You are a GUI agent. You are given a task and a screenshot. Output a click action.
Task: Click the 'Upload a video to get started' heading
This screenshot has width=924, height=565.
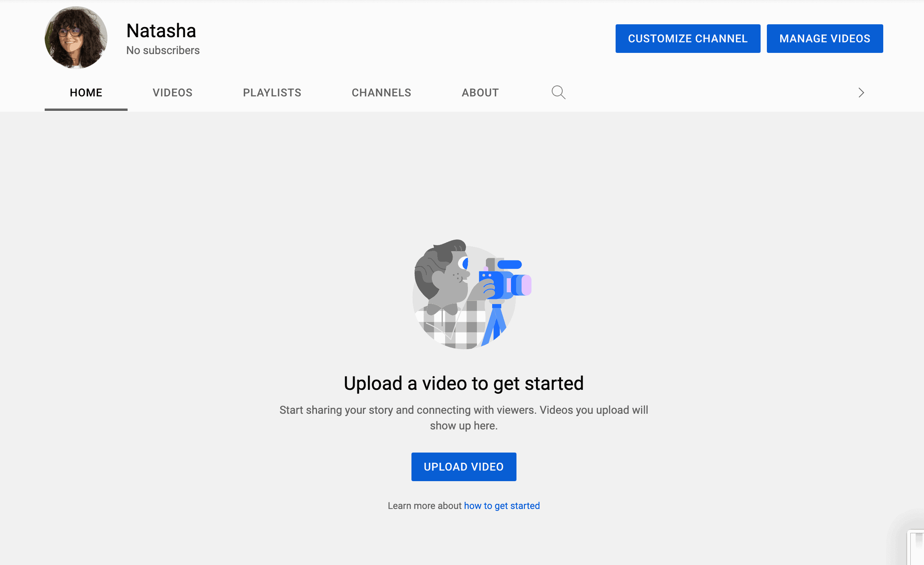pos(464,383)
